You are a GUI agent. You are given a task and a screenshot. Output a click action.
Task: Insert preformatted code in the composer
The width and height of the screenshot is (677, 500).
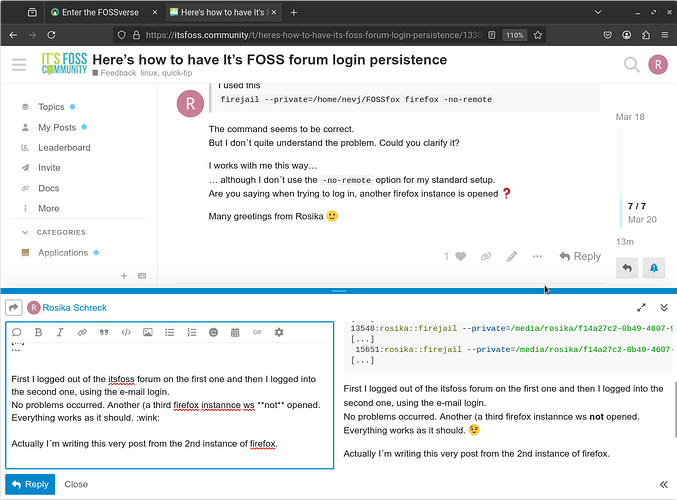pos(126,332)
